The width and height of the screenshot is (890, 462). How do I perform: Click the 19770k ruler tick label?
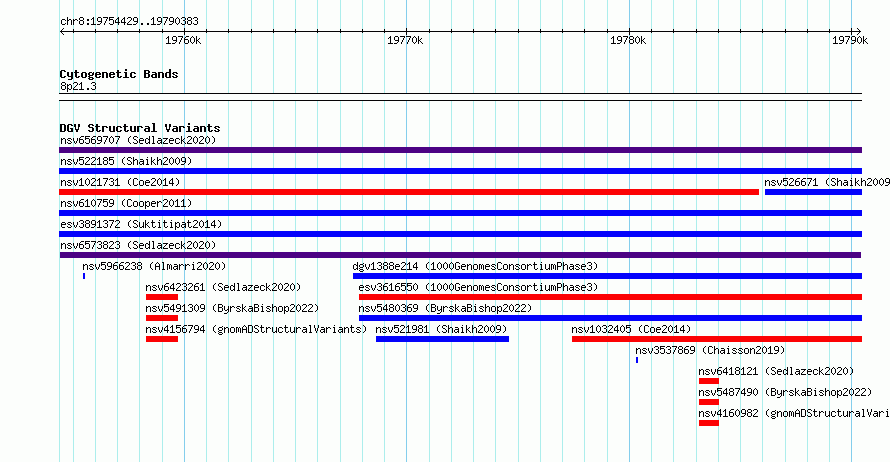(405, 40)
